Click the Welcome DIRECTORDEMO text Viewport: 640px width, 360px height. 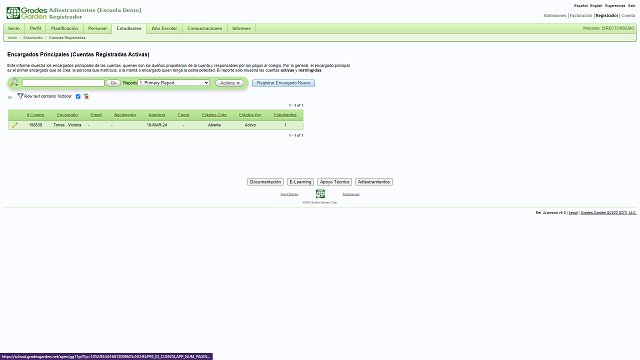pos(609,29)
